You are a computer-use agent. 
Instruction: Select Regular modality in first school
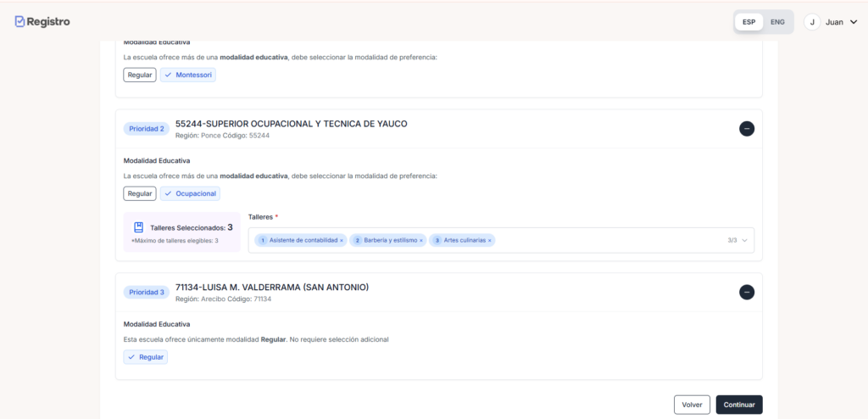140,75
